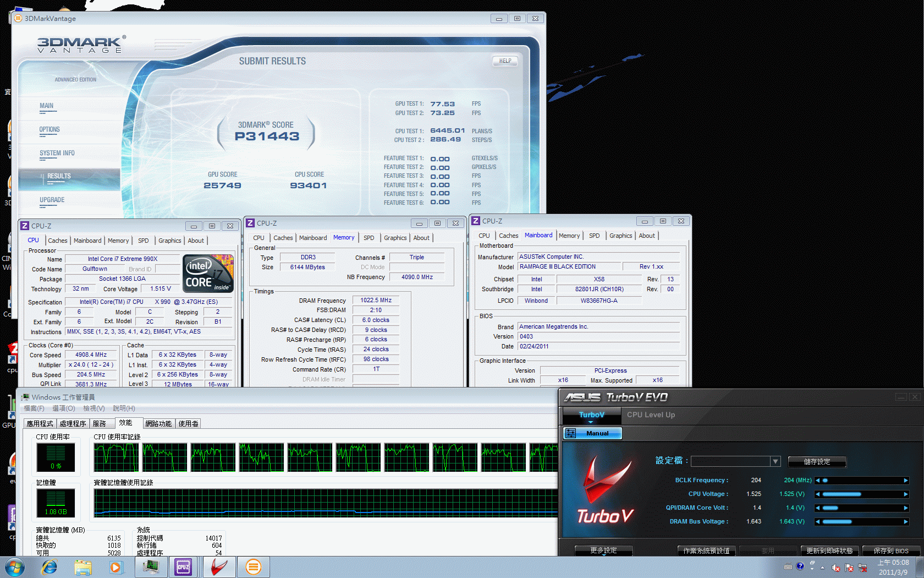Viewport: 924px width, 578px height.
Task: Click 保存到 BIOS save button
Action: coord(891,550)
